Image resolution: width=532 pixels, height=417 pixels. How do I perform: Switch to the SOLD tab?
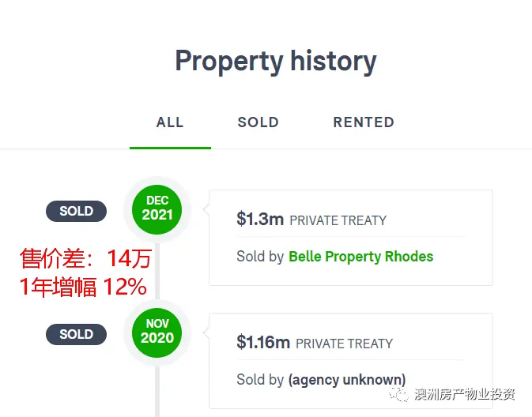click(x=258, y=122)
